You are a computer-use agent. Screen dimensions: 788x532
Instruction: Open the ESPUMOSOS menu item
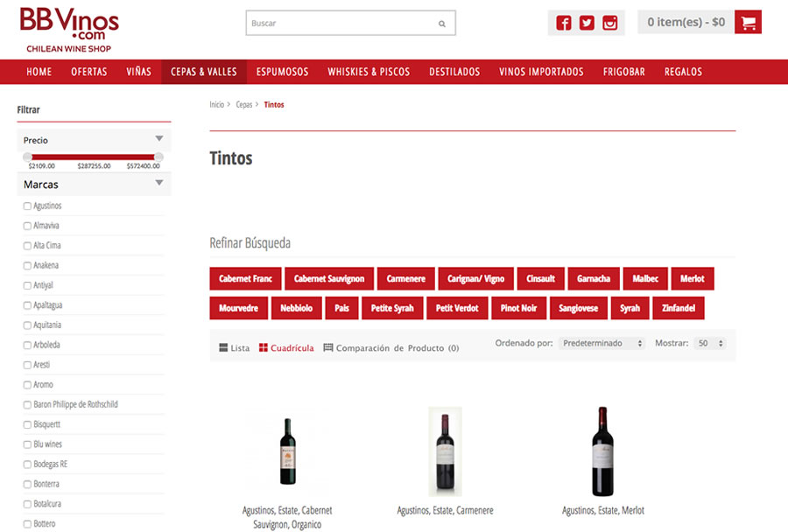pyautogui.click(x=283, y=72)
